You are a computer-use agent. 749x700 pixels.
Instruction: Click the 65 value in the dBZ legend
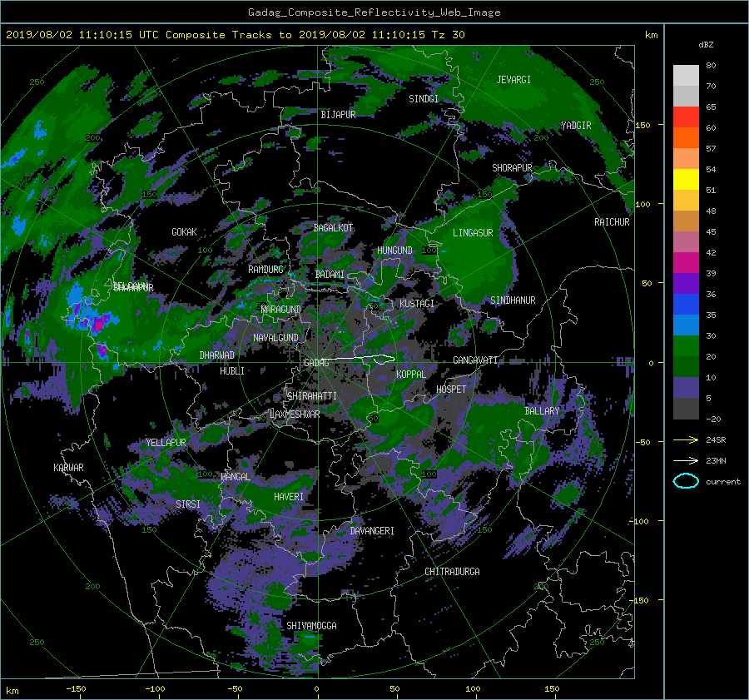[x=711, y=107]
